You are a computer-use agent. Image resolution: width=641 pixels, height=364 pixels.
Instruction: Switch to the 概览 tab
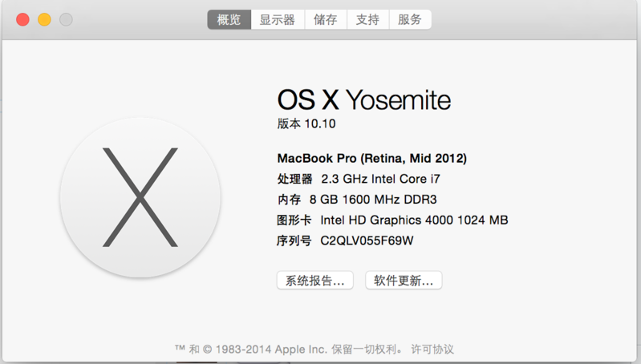(229, 20)
